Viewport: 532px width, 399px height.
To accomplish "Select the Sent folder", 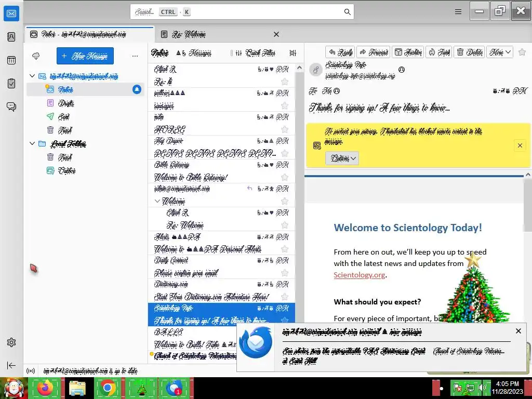I will [86, 116].
